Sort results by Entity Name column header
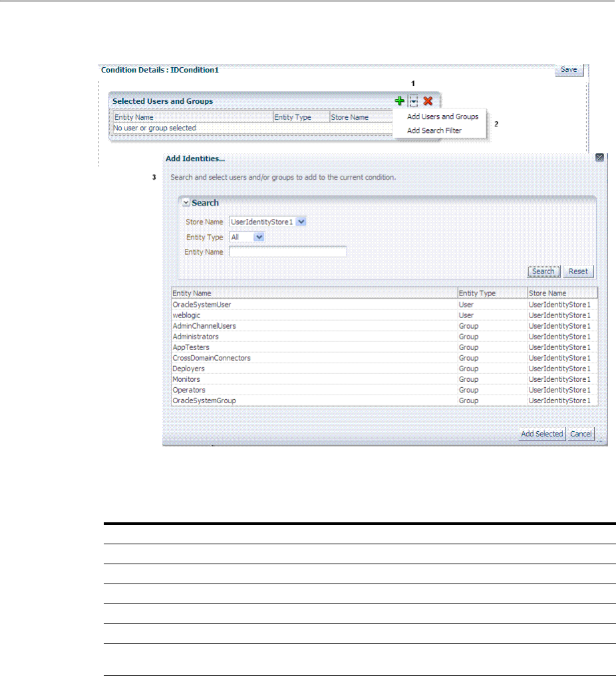Image resolution: width=616 pixels, height=676 pixels. click(314, 293)
